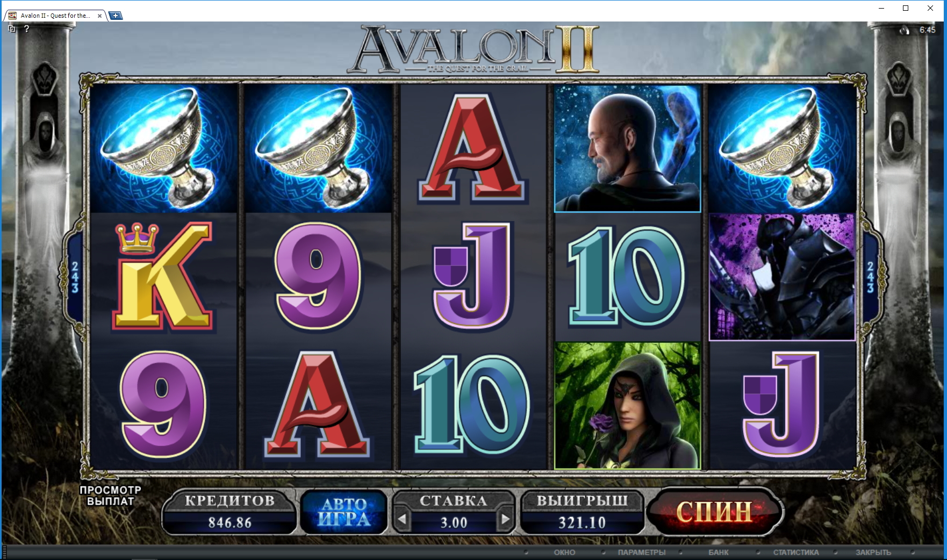Open the ПАРАМЕТРЫ menu
Viewport: 947px width, 560px height.
point(642,552)
